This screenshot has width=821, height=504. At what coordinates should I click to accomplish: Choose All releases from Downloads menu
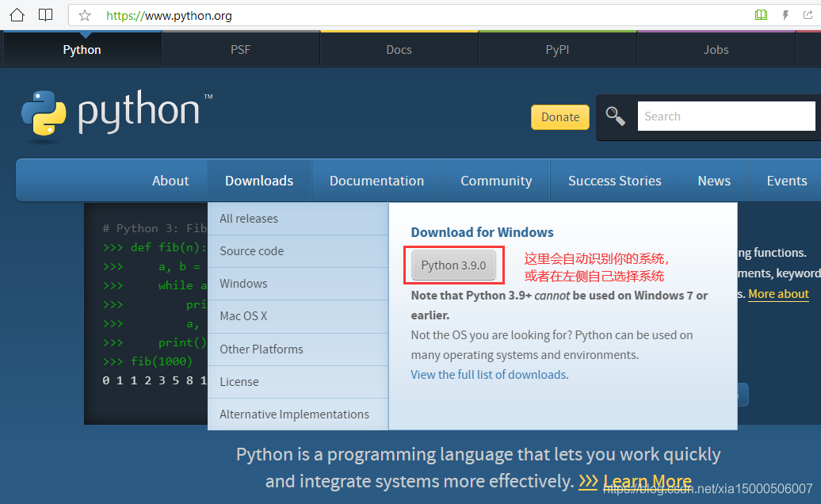249,219
